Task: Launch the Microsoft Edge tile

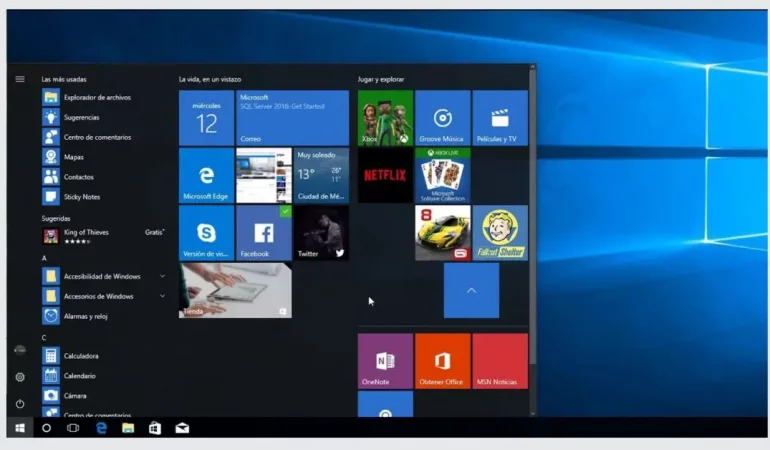Action: (206, 175)
